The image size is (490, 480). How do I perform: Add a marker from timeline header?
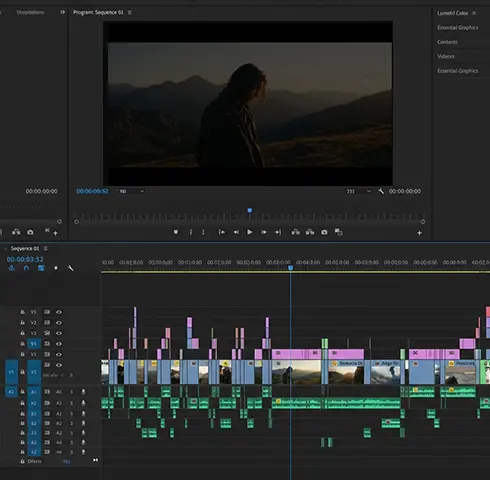pos(56,268)
